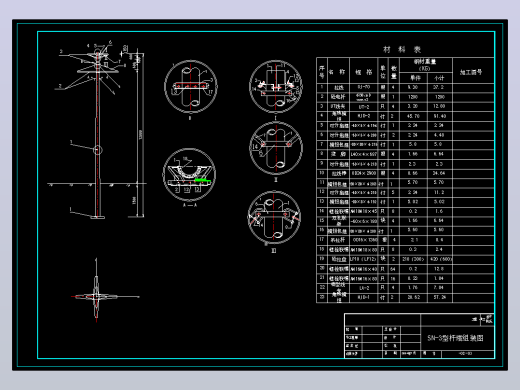Click the '序号' column header
The height and width of the screenshot is (390, 520).
point(322,72)
